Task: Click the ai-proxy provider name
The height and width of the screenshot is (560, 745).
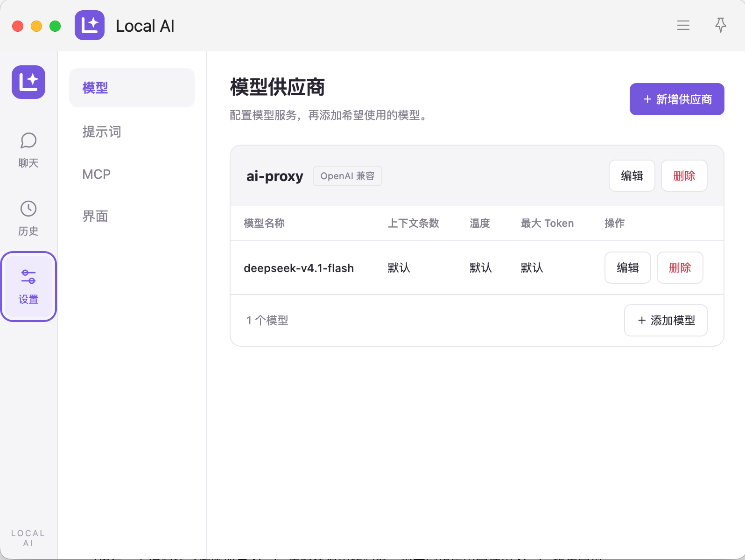Action: coord(274,176)
